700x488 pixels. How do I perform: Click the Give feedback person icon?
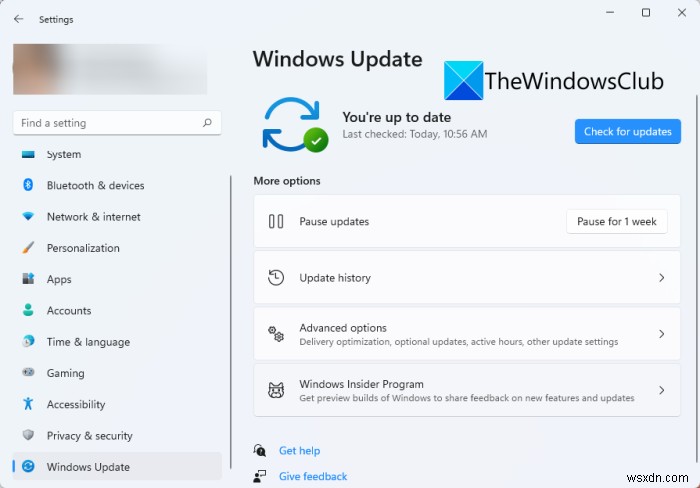259,476
